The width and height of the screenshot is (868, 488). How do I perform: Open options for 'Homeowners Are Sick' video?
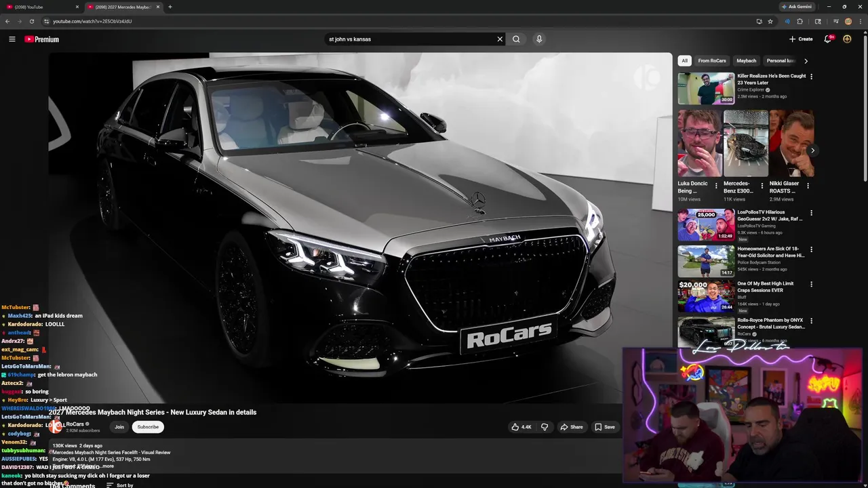(811, 249)
